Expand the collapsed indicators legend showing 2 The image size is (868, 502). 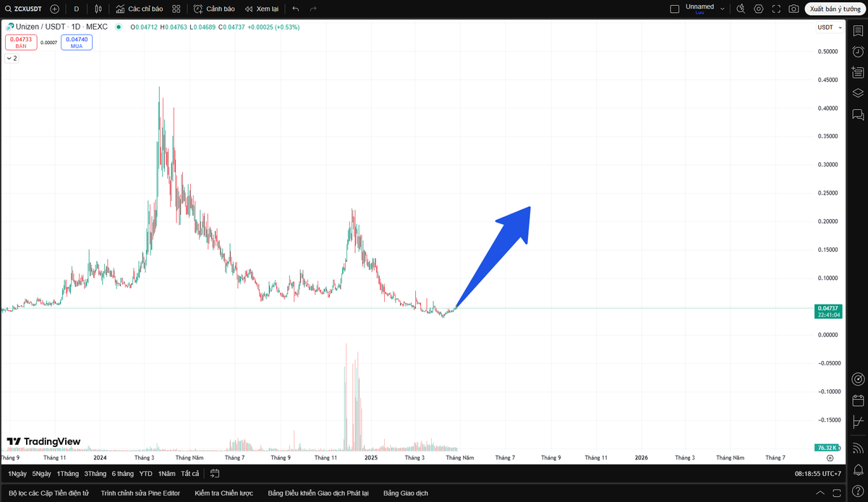[x=12, y=58]
